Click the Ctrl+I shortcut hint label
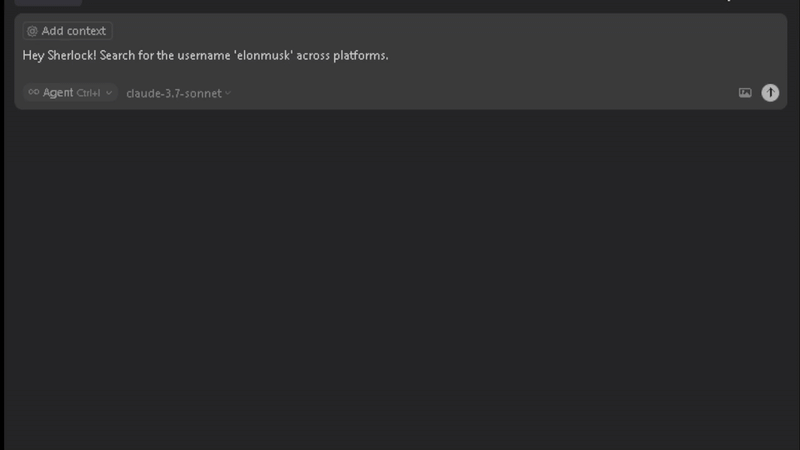The height and width of the screenshot is (450, 800). (x=88, y=93)
